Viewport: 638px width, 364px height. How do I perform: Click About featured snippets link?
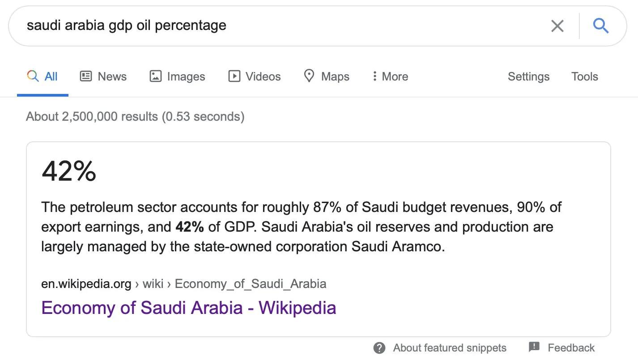click(x=450, y=348)
